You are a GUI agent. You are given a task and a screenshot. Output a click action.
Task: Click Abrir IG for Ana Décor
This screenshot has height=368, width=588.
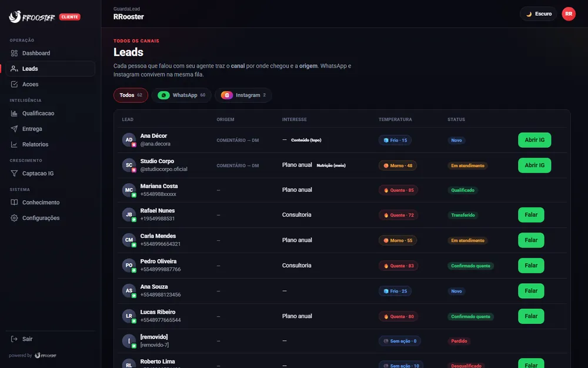tap(534, 140)
